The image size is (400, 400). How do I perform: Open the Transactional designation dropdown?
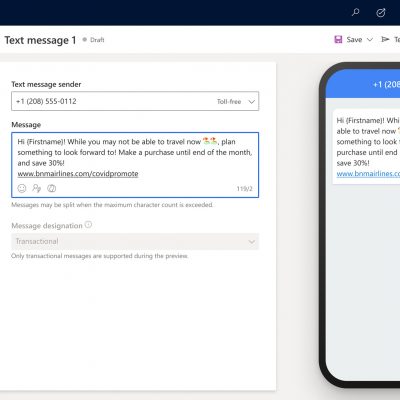(135, 242)
